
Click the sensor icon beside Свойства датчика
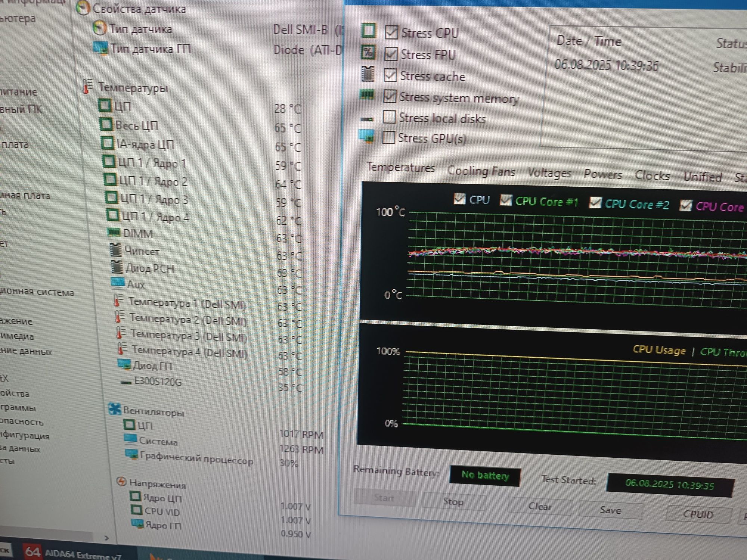(x=84, y=7)
